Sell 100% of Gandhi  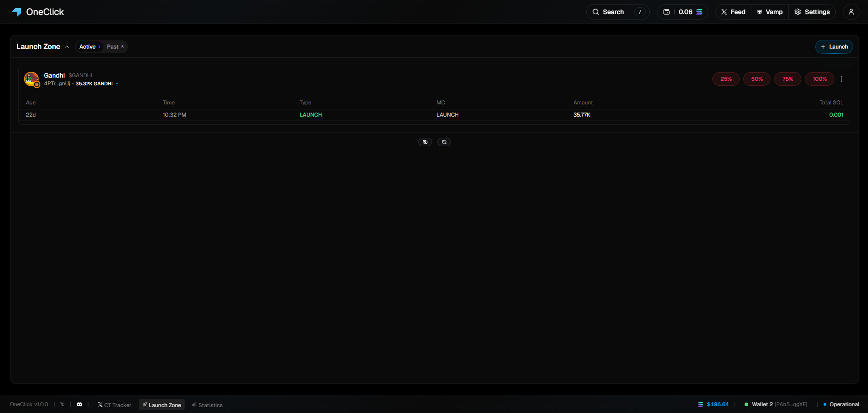pyautogui.click(x=819, y=79)
